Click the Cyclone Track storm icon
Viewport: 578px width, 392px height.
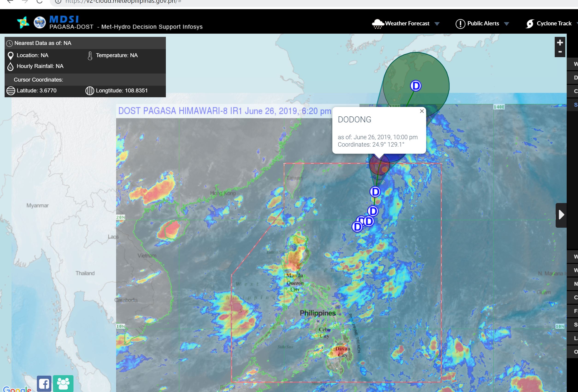[530, 24]
